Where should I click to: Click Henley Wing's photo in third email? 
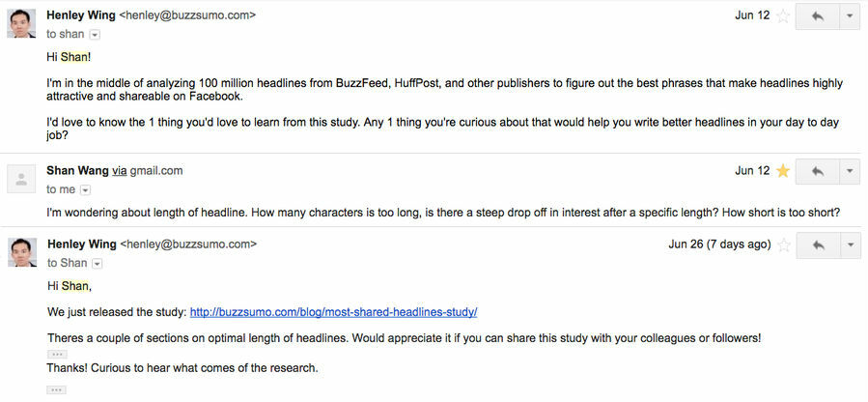21,252
